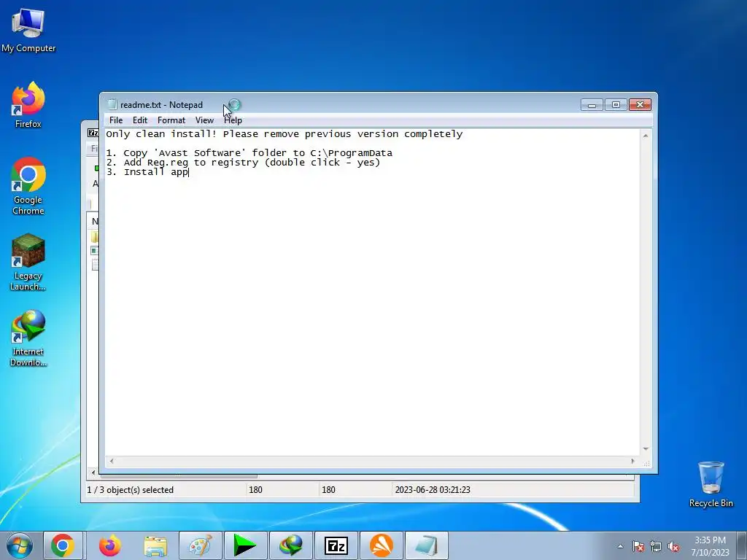Switch to 7-Zip window in taskbar
Screen dimensions: 747x560
pos(336,545)
